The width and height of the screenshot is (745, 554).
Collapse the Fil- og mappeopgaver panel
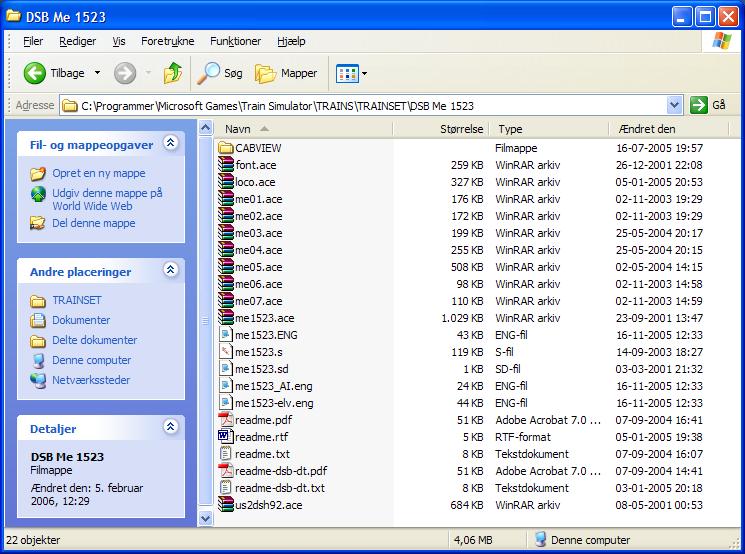(x=170, y=143)
